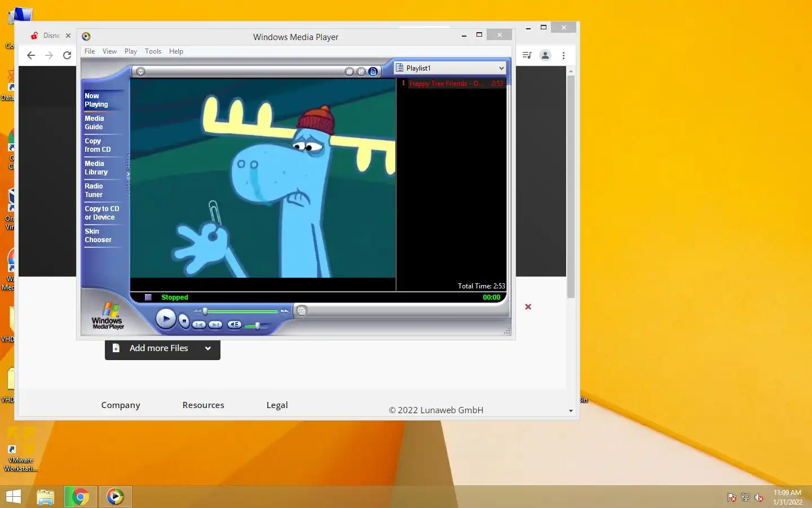Screen dimensions: 812x508
Task: Open the Playlist1 dropdown
Action: click(x=451, y=68)
